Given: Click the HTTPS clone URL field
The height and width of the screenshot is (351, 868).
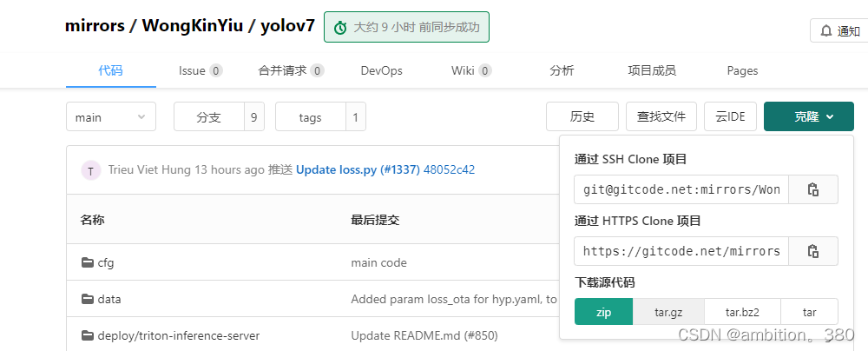Looking at the screenshot, I should (681, 251).
